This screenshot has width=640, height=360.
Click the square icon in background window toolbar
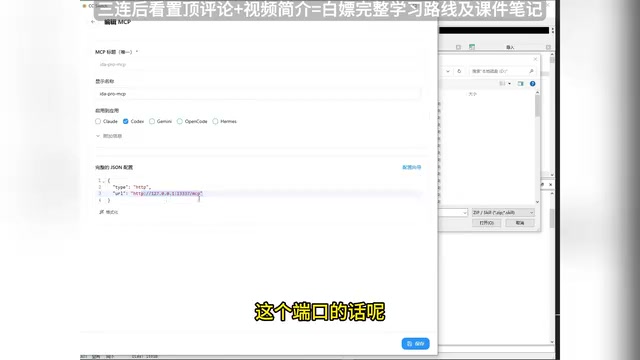click(458, 47)
